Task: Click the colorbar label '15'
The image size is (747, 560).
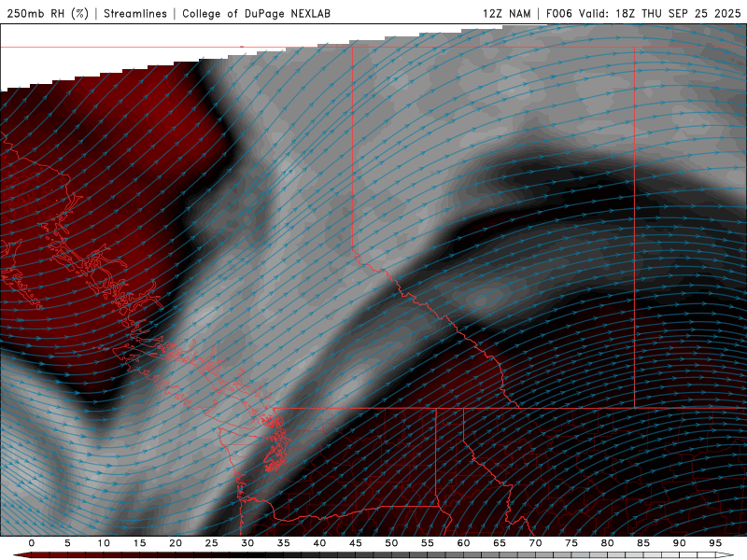Action: [139, 543]
